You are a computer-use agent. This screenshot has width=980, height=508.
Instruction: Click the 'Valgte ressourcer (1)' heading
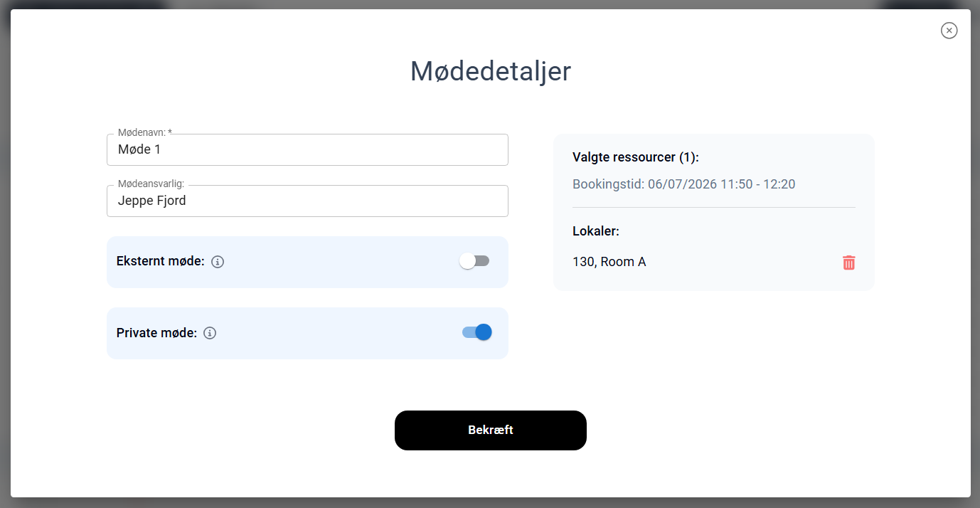[x=636, y=158]
